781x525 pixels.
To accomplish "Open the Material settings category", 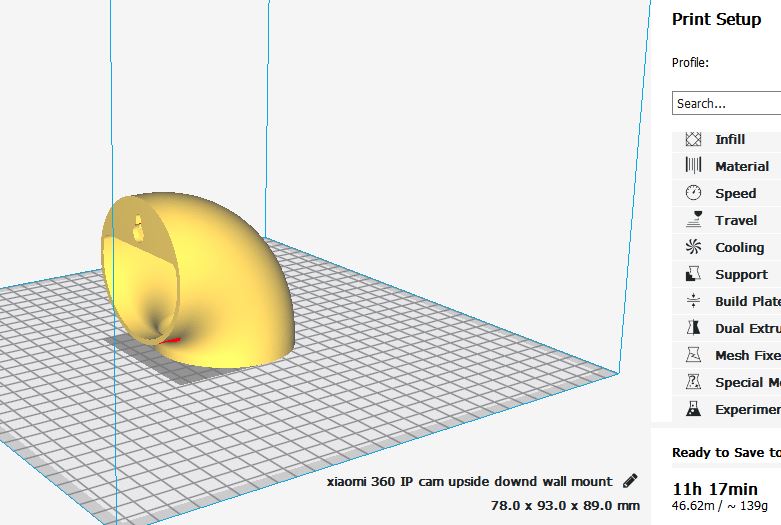I will tap(727, 166).
